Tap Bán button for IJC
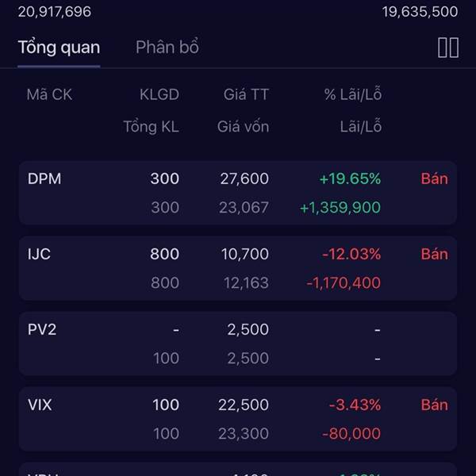 coord(434,255)
